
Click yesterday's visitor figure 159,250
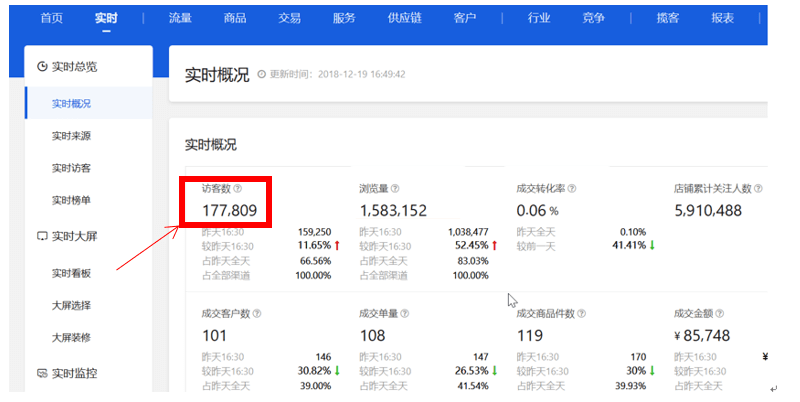pos(314,232)
